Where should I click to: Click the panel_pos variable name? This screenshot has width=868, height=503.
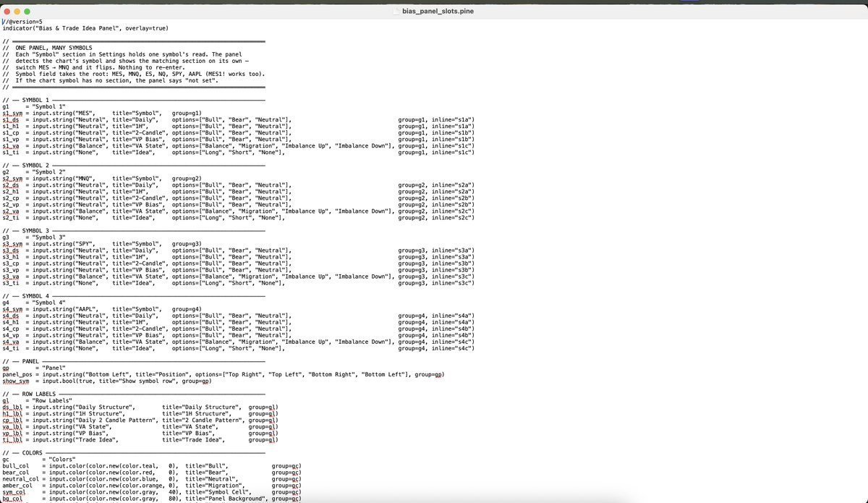(17, 374)
